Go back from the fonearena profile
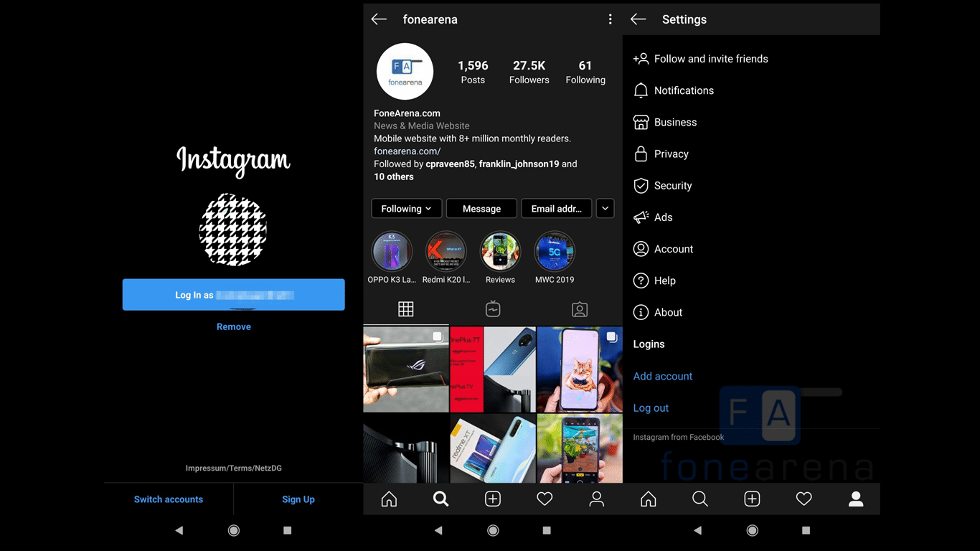980x551 pixels. pos(379,19)
